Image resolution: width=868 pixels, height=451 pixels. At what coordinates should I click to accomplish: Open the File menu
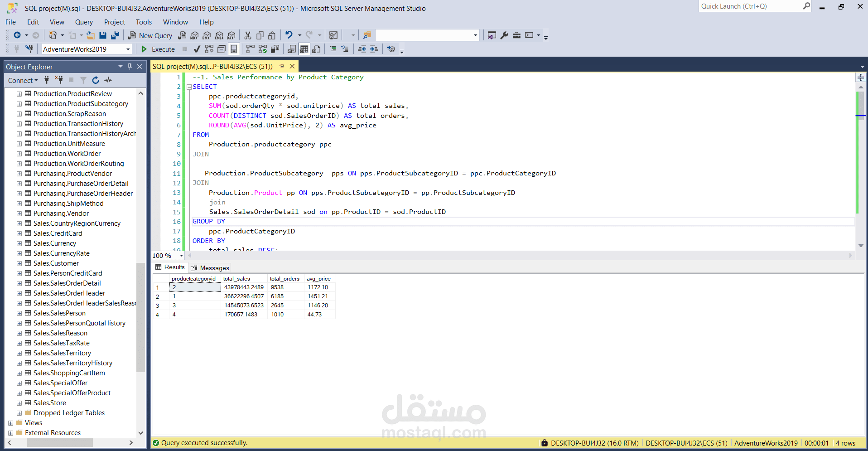tap(10, 22)
